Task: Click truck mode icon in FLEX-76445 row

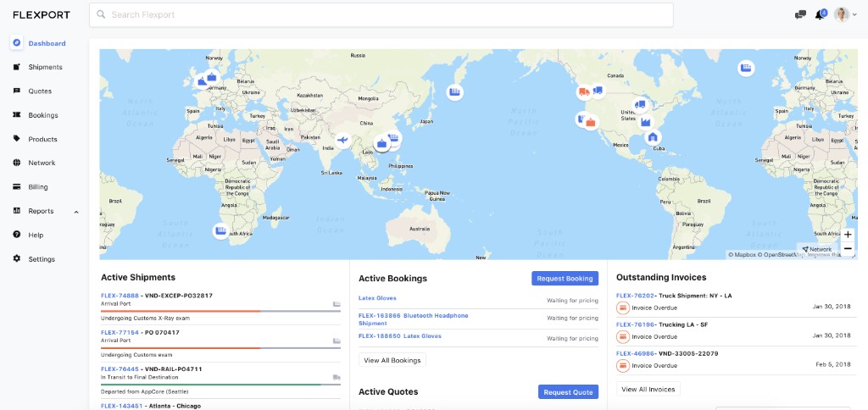Action: [x=337, y=377]
